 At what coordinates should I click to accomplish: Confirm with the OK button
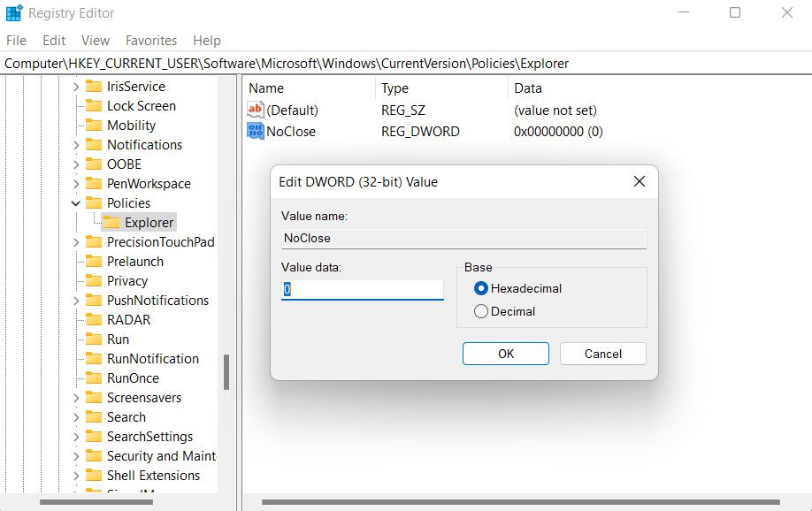tap(505, 354)
